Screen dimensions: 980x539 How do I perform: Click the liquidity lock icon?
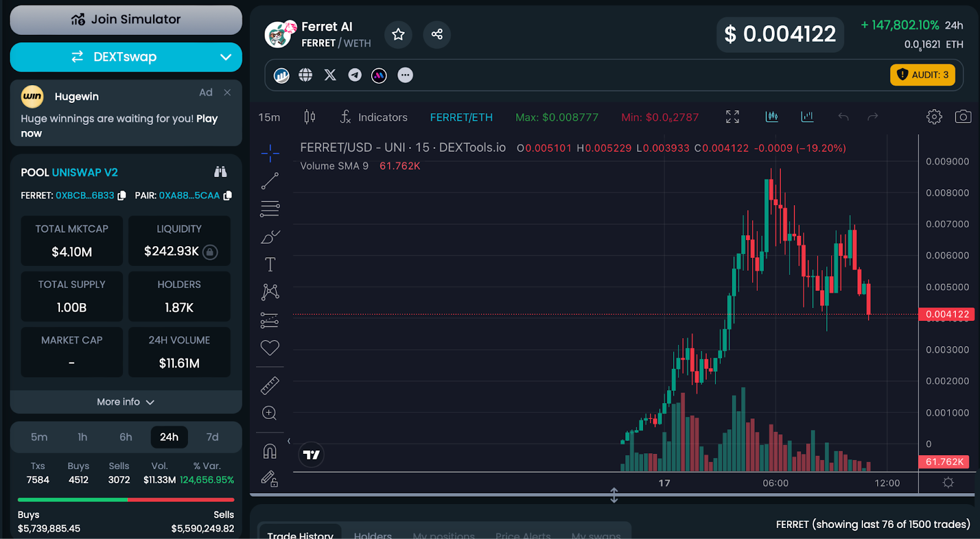click(210, 252)
